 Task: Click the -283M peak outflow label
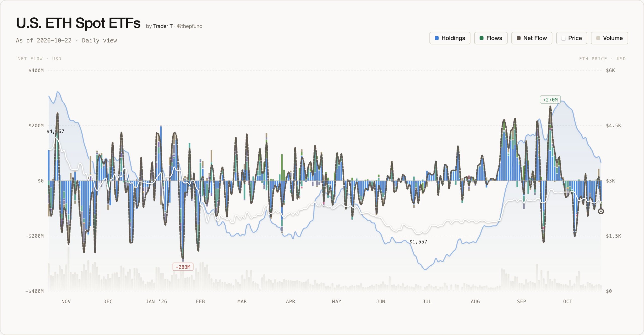point(183,267)
